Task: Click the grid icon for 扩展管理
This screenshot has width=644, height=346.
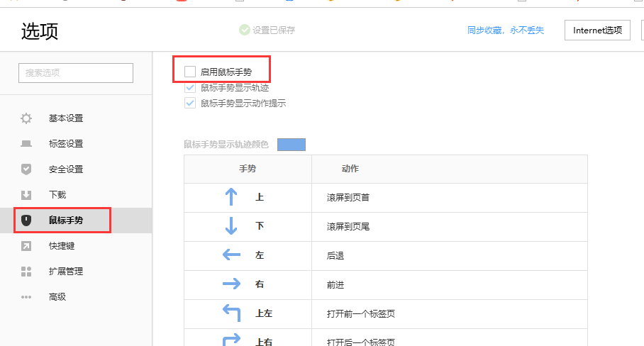Action: coord(26,272)
